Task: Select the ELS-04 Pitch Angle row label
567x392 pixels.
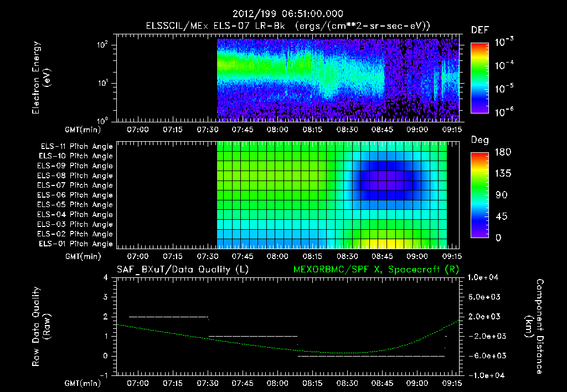Action: tap(75, 214)
